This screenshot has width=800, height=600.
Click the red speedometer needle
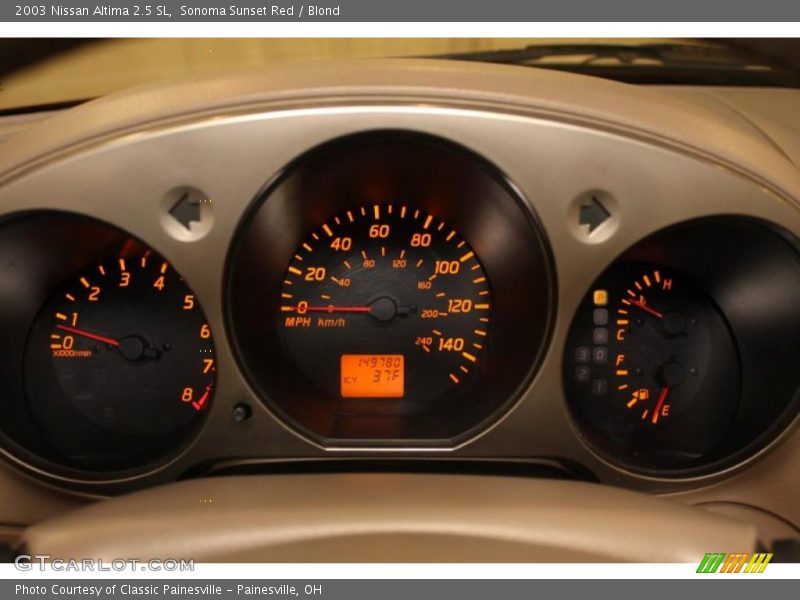pyautogui.click(x=332, y=308)
